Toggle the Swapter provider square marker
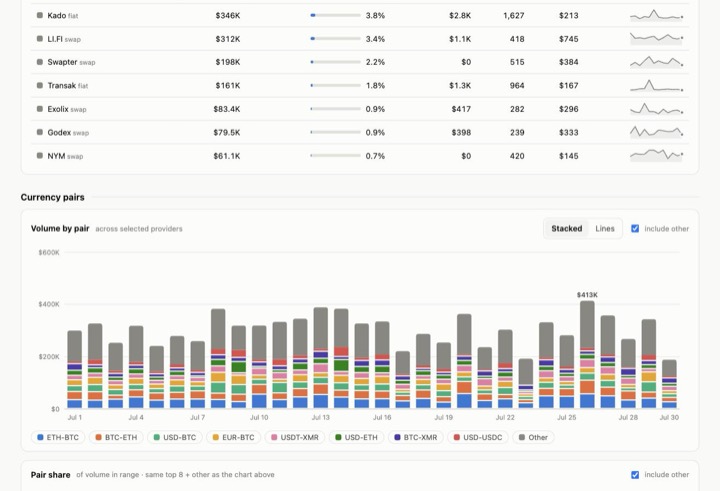This screenshot has height=491, width=720. (40, 62)
